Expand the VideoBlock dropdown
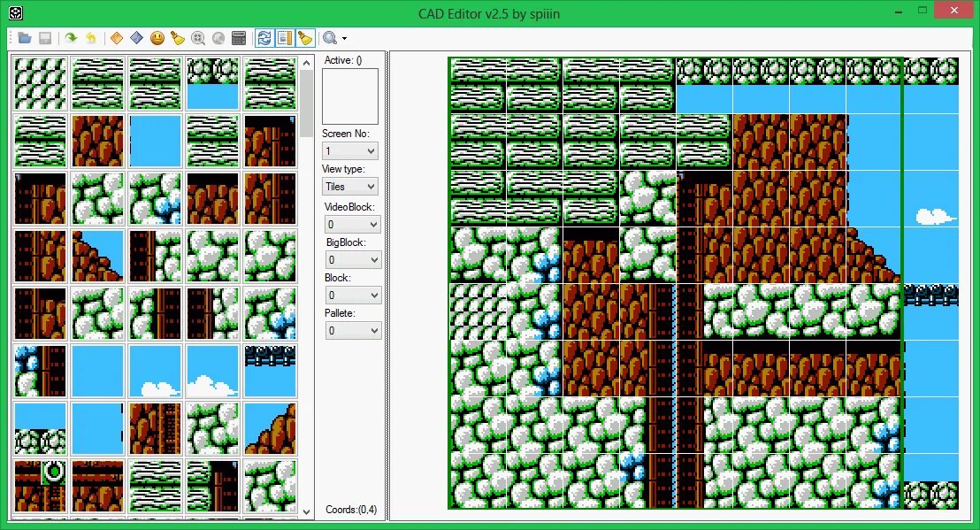Viewport: 980px width, 530px height. [353, 225]
